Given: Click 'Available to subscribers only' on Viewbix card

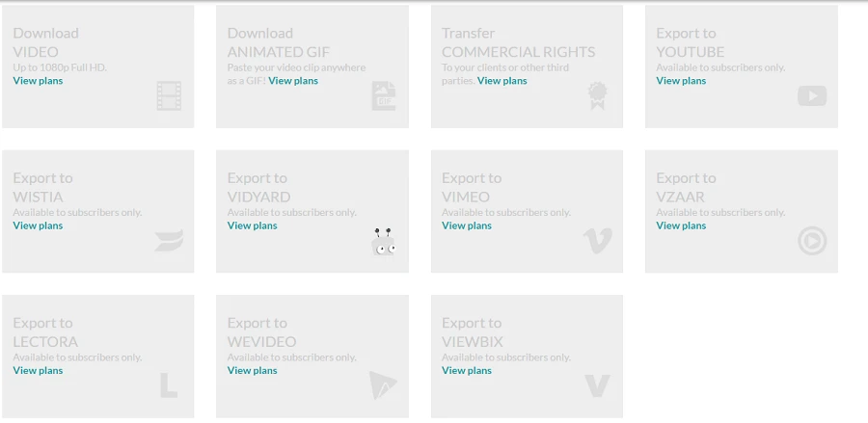Looking at the screenshot, I should point(506,357).
